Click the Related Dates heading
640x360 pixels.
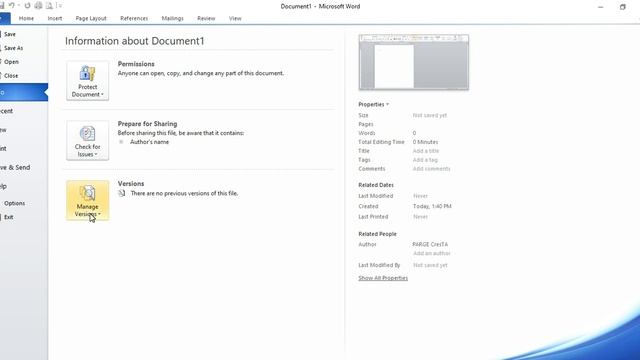coord(376,185)
